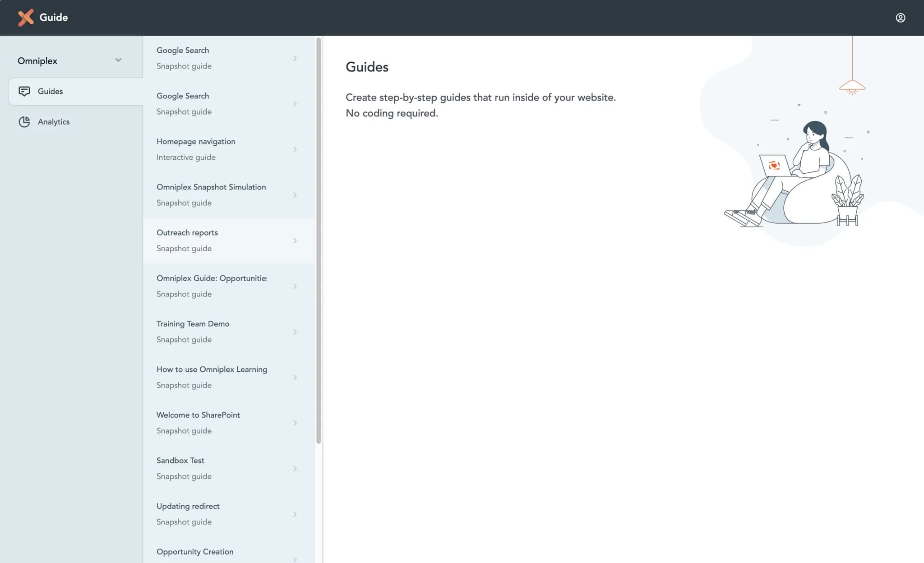
Task: Select the Guides sidebar menu item
Action: (76, 92)
